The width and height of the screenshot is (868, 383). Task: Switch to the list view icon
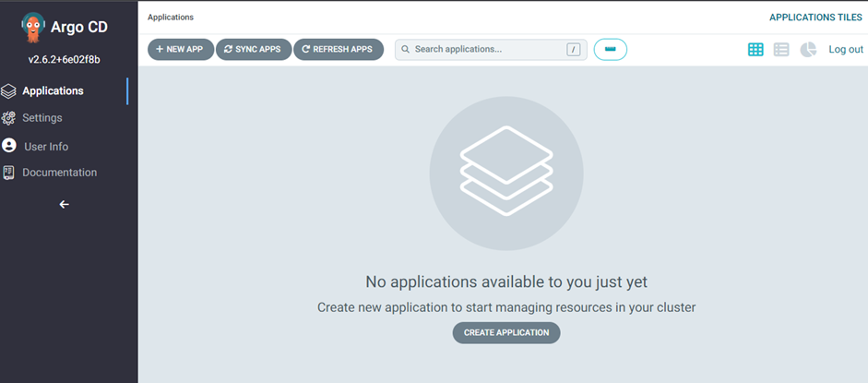781,49
